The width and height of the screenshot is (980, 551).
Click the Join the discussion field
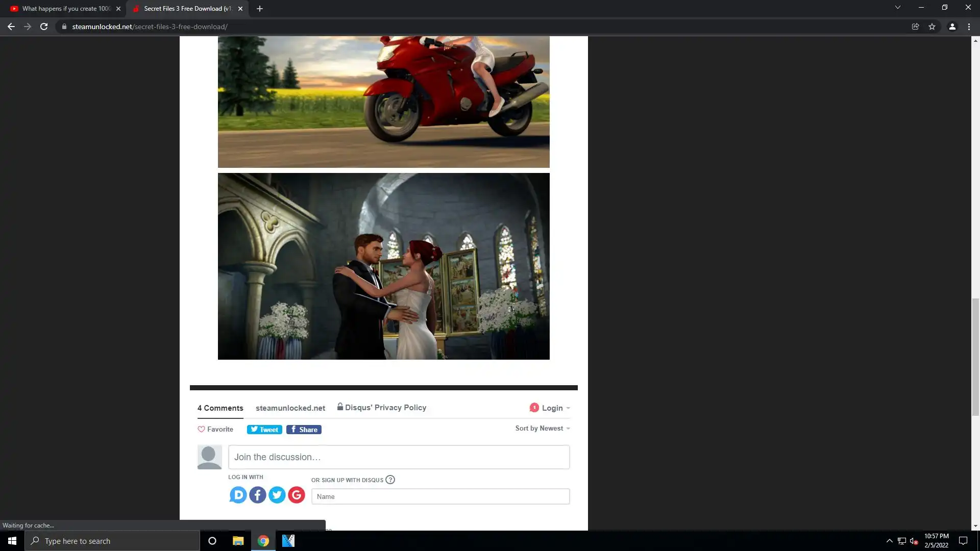[x=399, y=457]
